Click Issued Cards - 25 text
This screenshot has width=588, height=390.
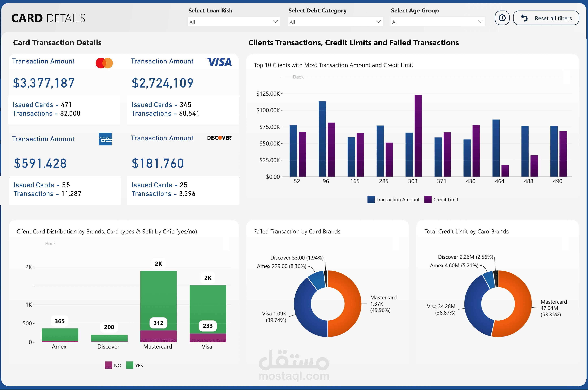click(x=159, y=185)
